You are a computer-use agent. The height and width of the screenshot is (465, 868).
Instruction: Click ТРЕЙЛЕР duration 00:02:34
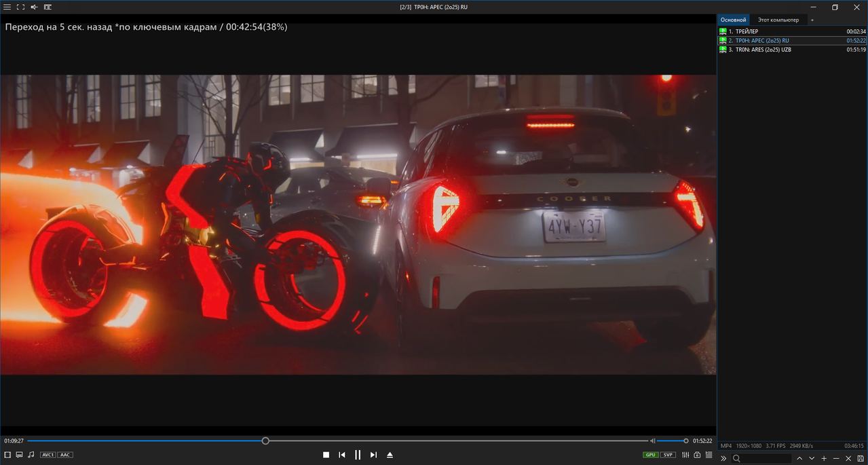[x=856, y=32]
